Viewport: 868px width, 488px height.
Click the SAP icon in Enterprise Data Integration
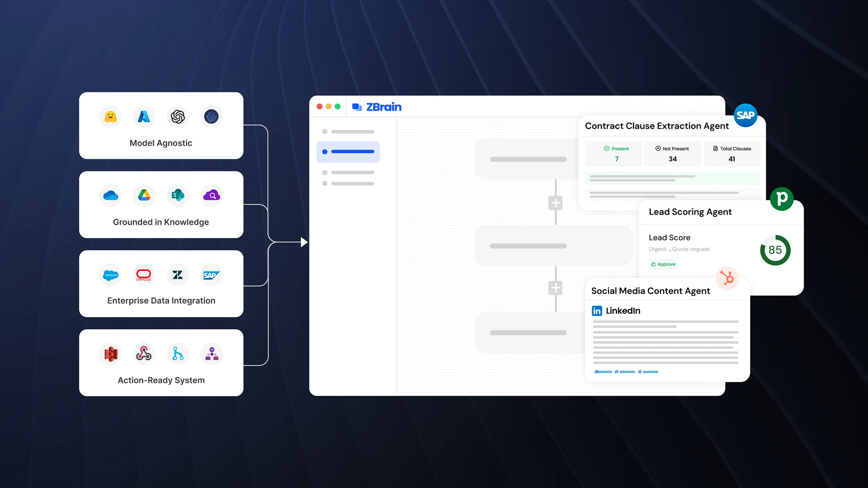[x=211, y=275]
